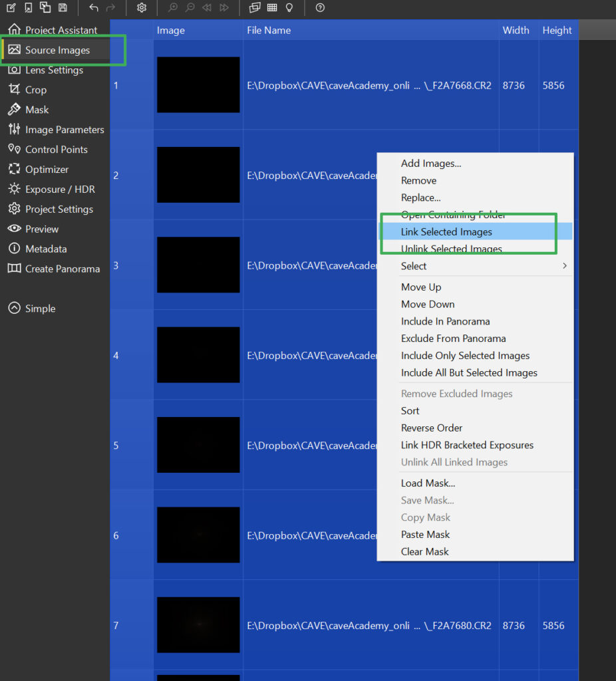Open Image Parameters sidebar tab
The height and width of the screenshot is (681, 616).
(55, 130)
